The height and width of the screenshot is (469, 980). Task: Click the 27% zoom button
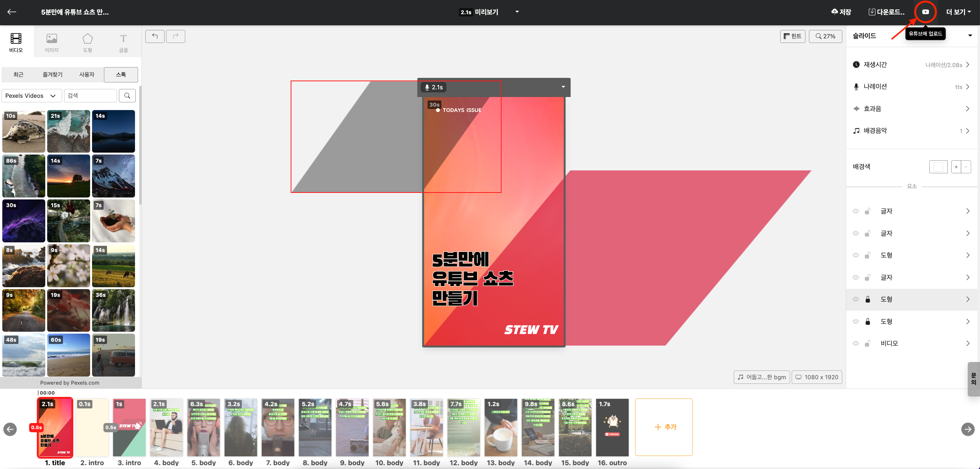tap(825, 36)
